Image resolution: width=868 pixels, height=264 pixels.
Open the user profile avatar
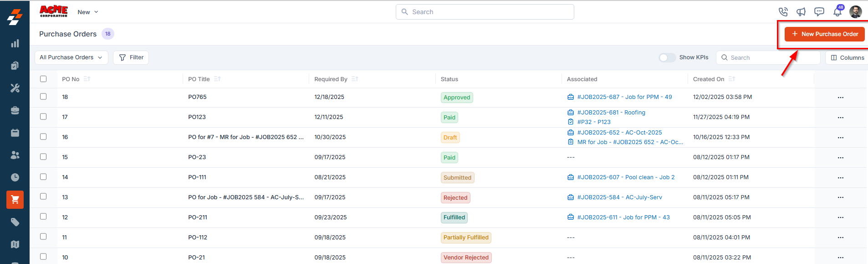pyautogui.click(x=856, y=12)
